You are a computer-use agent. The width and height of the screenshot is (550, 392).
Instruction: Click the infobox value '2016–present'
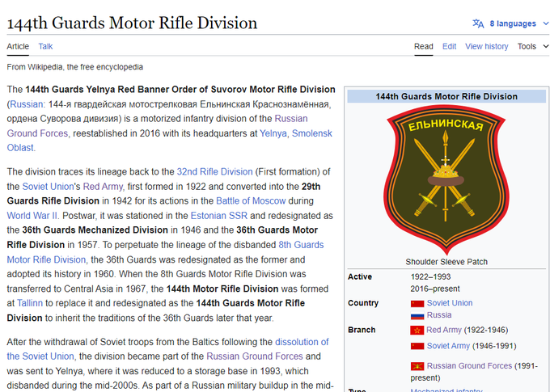click(x=435, y=289)
